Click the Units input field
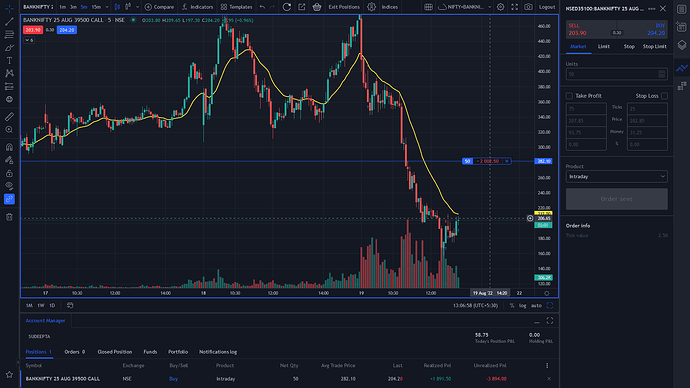 [617, 74]
